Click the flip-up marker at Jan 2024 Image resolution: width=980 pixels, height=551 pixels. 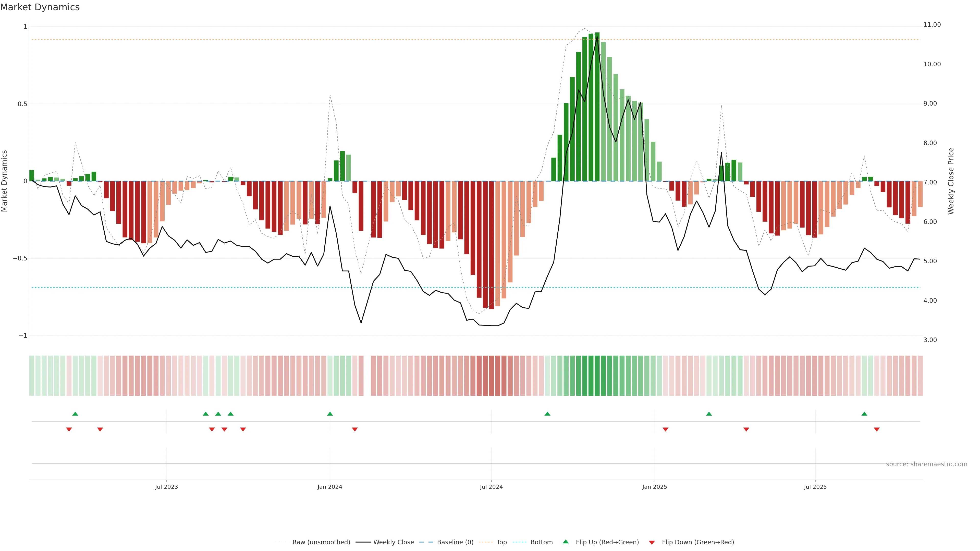click(x=330, y=414)
